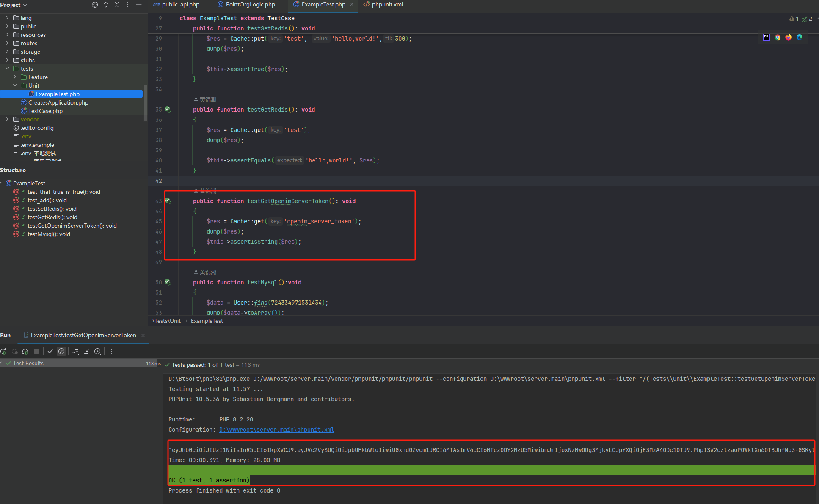
Task: Expand the storage folder
Action: [x=7, y=52]
